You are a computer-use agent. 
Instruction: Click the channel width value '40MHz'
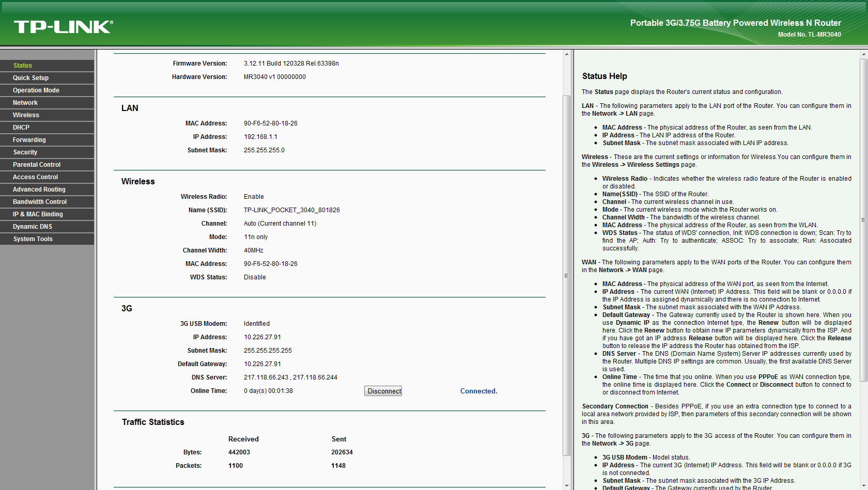pos(254,250)
